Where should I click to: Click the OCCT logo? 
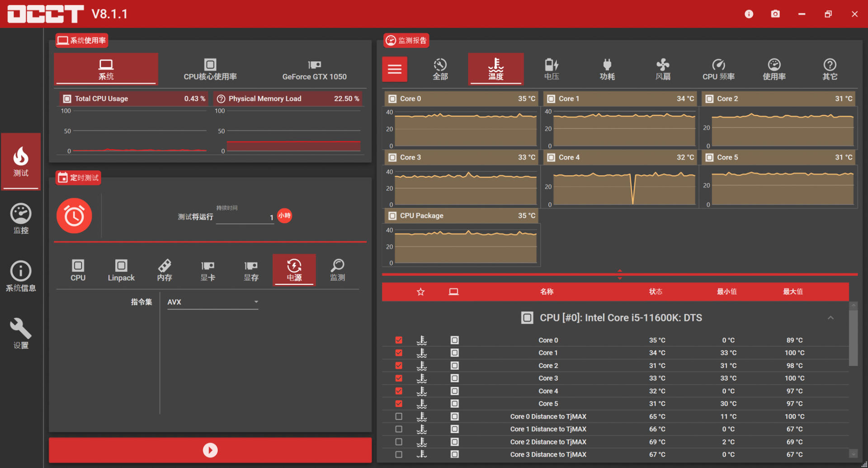(x=46, y=14)
